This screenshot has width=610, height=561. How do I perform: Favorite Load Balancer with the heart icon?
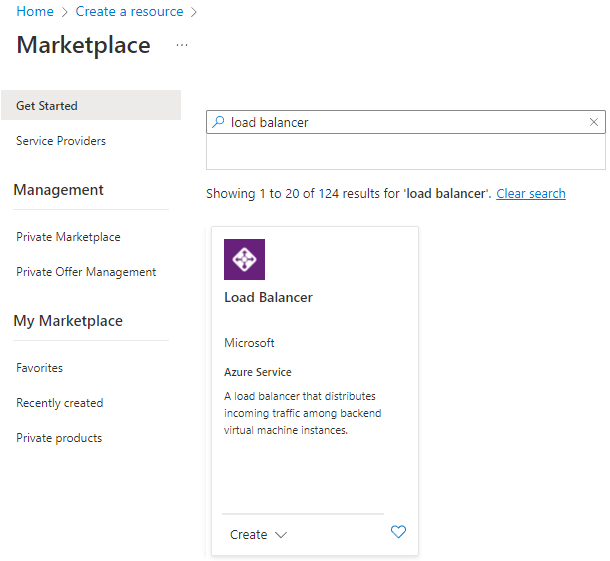point(398,532)
